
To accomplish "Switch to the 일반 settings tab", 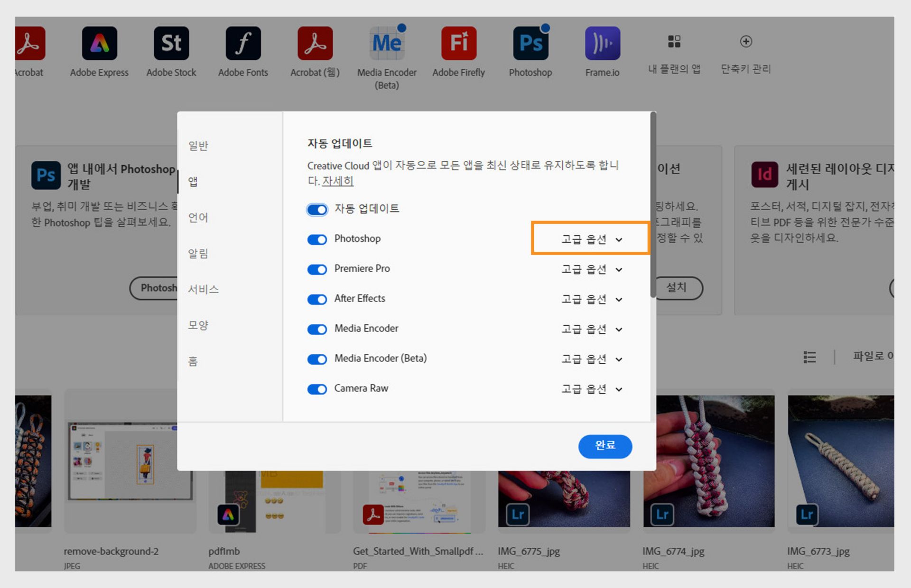I will (x=198, y=146).
